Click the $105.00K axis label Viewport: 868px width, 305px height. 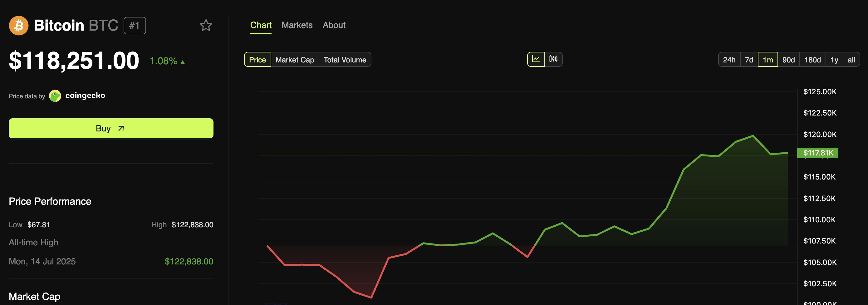click(820, 263)
